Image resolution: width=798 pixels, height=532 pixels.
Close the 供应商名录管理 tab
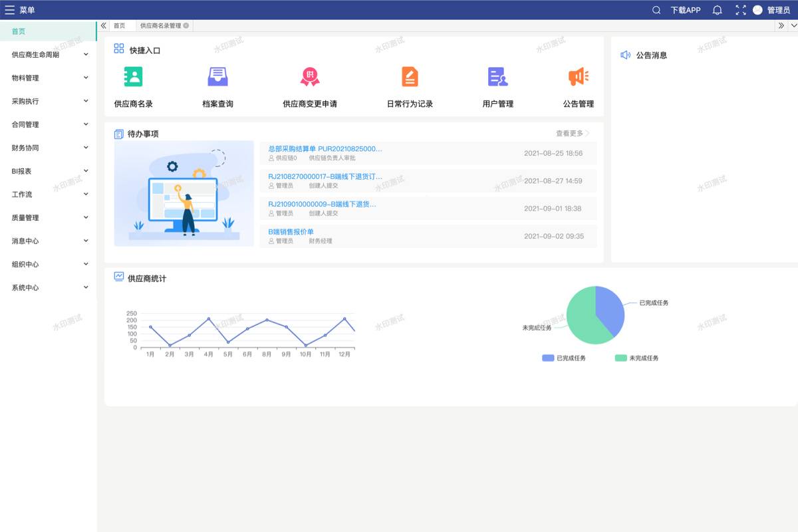coord(186,26)
